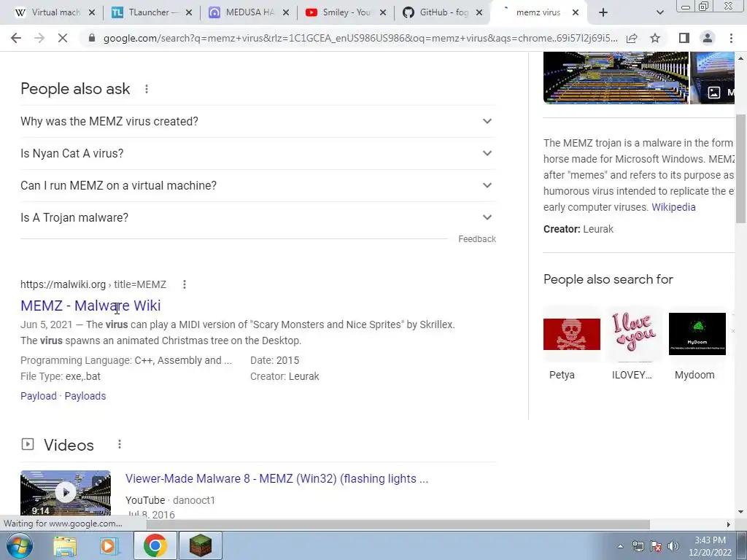Open the tab search dropdown arrow
The image size is (747, 560).
[659, 12]
